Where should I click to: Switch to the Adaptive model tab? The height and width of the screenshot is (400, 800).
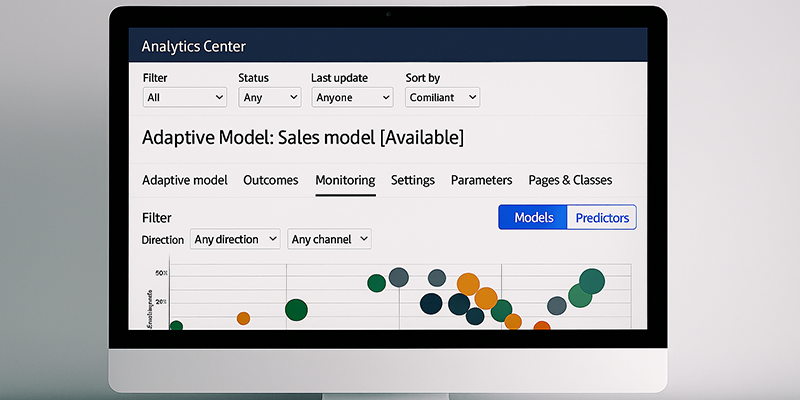click(x=185, y=180)
